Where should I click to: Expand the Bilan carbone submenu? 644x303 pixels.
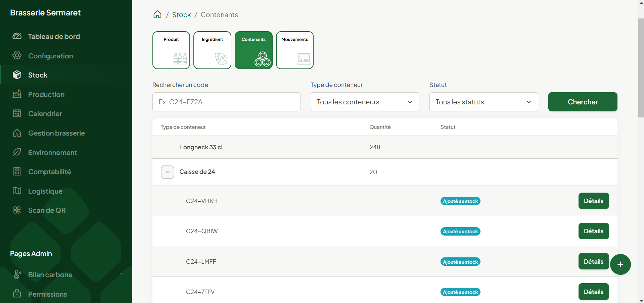pos(121,274)
